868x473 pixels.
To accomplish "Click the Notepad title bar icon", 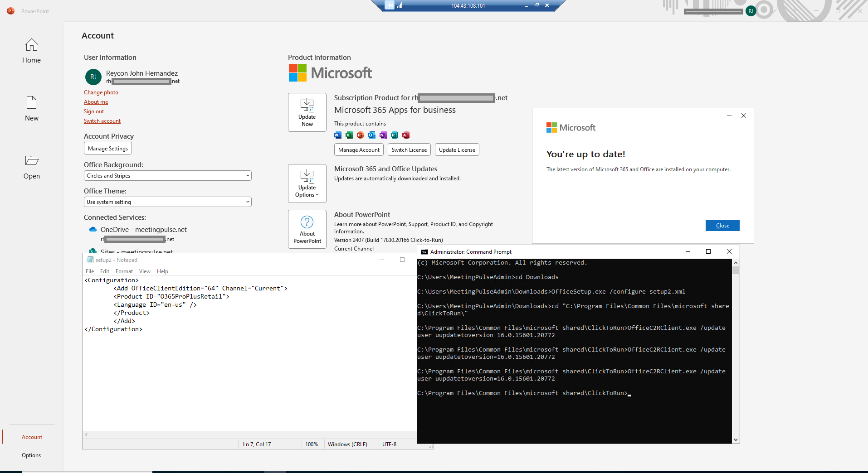I will pyautogui.click(x=90, y=260).
